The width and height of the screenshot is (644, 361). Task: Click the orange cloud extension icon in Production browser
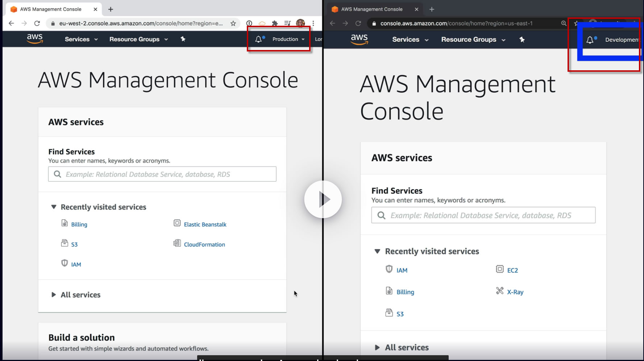click(262, 23)
